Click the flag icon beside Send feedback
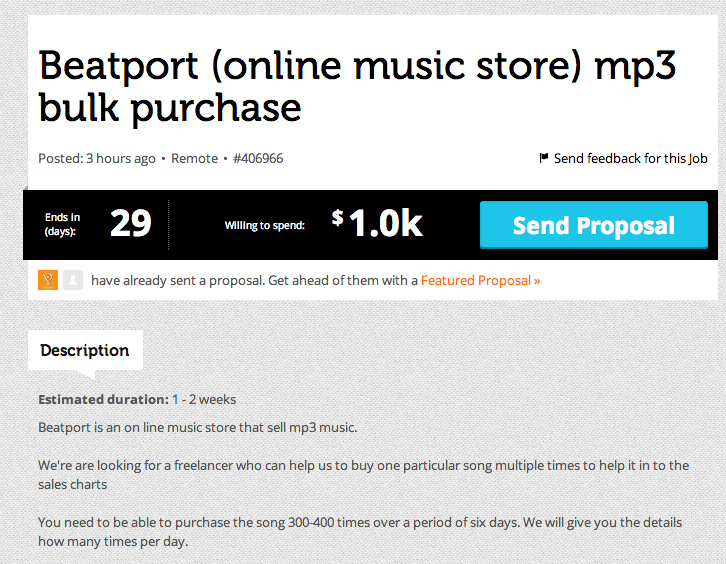This screenshot has width=726, height=564. [x=544, y=158]
